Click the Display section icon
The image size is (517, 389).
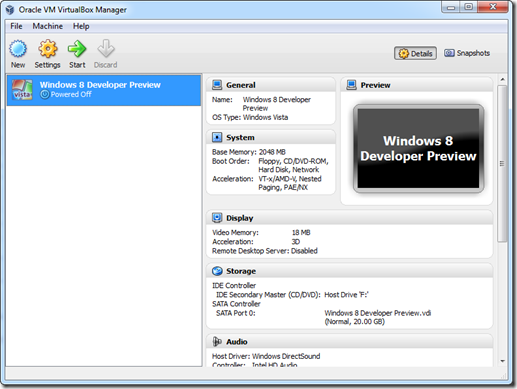pos(217,218)
